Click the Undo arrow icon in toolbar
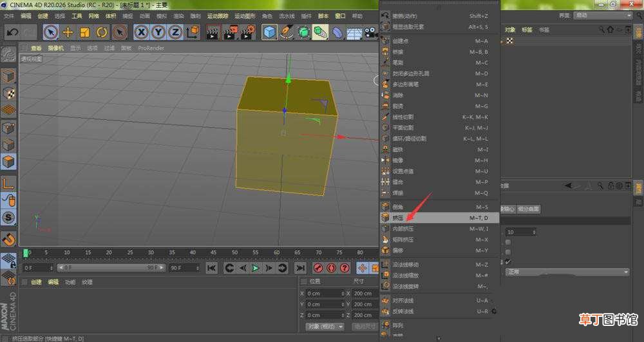The image size is (644, 342). (x=12, y=32)
